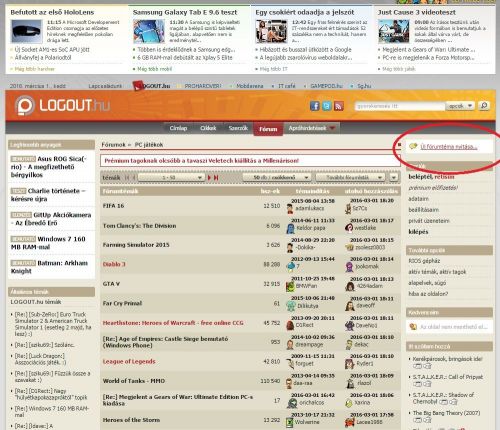Open PROHARDVER! in the network bar
The height and width of the screenshot is (430, 500).
[203, 86]
